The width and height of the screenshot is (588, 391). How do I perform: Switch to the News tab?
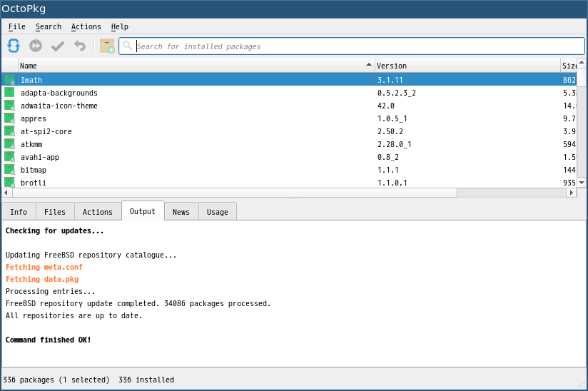(181, 212)
